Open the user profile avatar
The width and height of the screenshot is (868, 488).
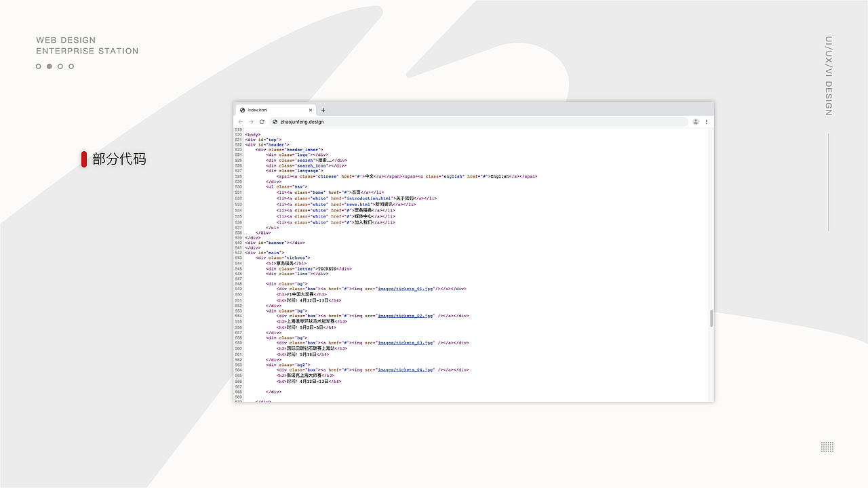pos(696,122)
